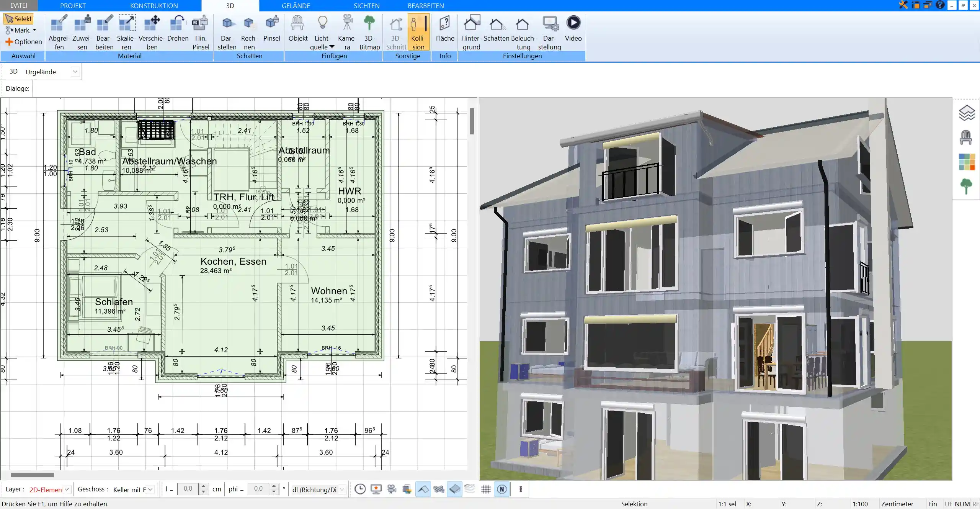This screenshot has height=509, width=980.
Task: Open the layers panel in right sidebar
Action: tap(967, 113)
